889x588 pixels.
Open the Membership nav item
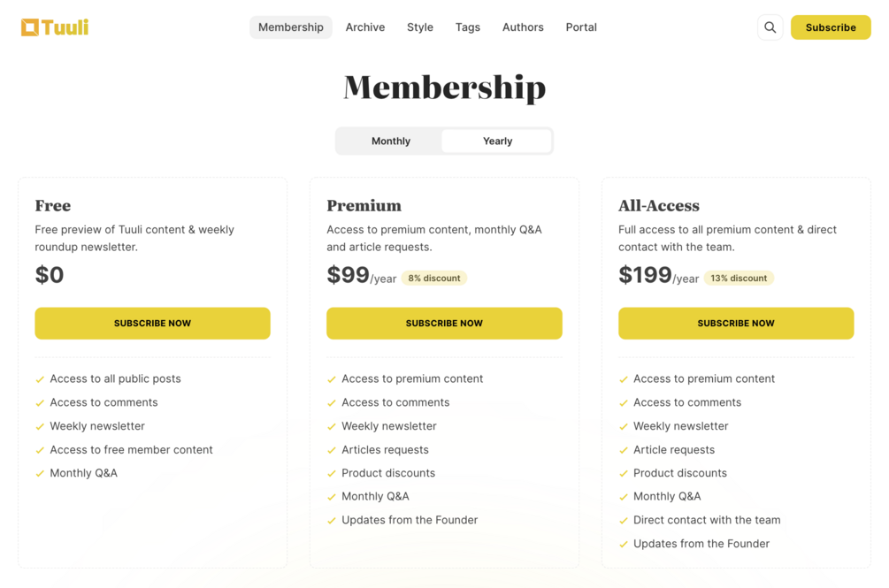point(290,27)
